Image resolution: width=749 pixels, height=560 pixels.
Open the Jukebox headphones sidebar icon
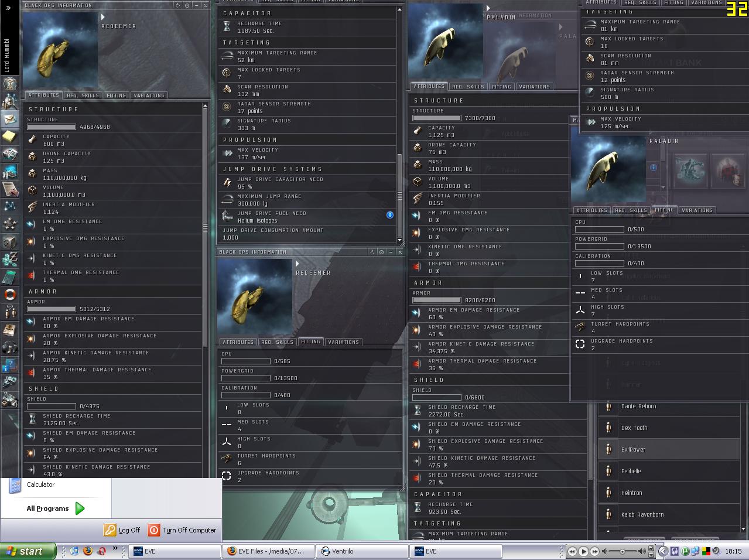9,348
